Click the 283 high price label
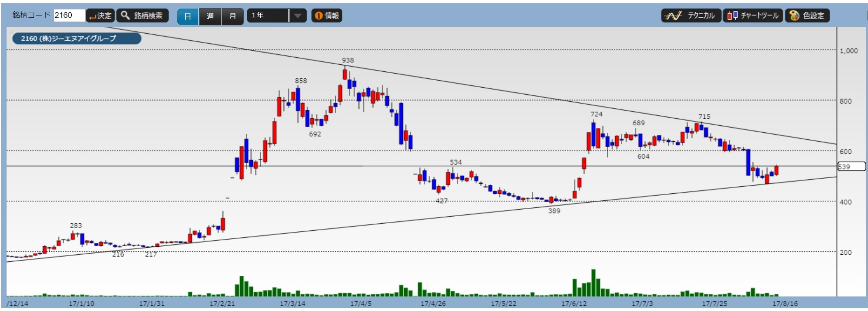Image resolution: width=868 pixels, height=311 pixels. [x=76, y=226]
